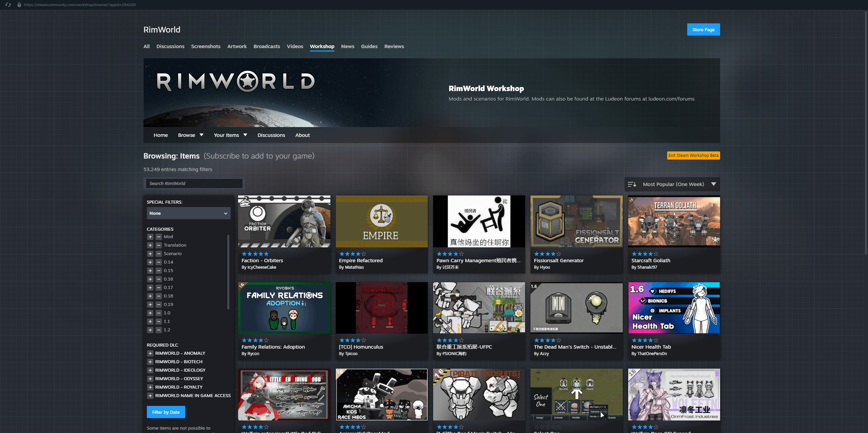This screenshot has width=868, height=433.
Task: Open the Special Filters None dropdown
Action: [x=188, y=213]
